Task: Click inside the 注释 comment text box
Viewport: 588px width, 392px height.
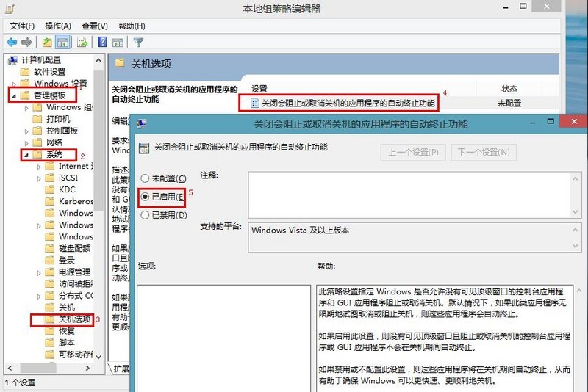Action: click(x=409, y=195)
